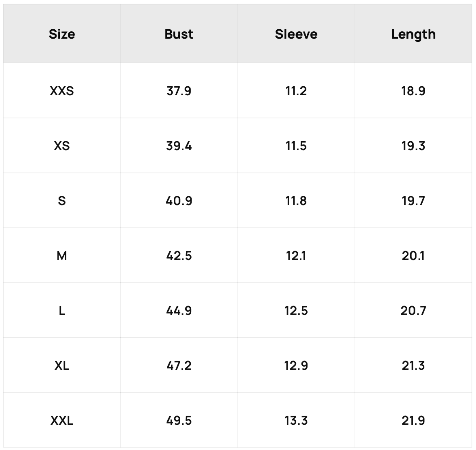The image size is (476, 450).
Task: Select the L size cell
Action: click(x=62, y=310)
